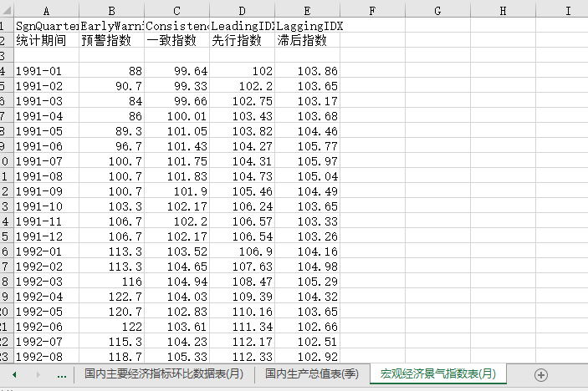
Task: Click lagging index value 103.86
Action: (x=307, y=70)
